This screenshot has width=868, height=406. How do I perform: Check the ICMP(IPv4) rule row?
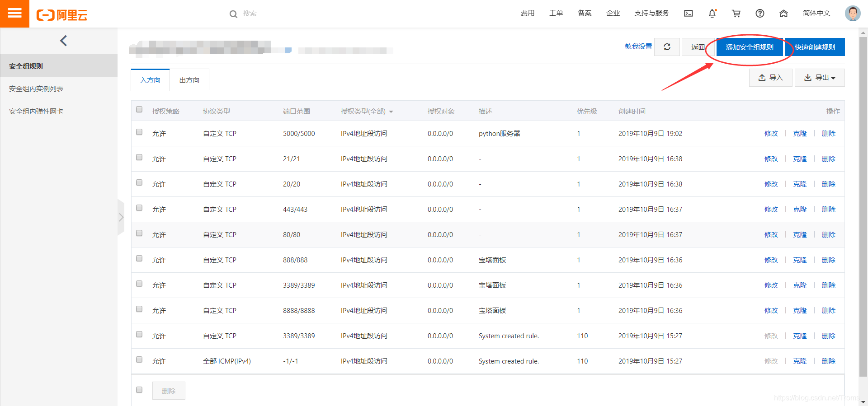[139, 359]
